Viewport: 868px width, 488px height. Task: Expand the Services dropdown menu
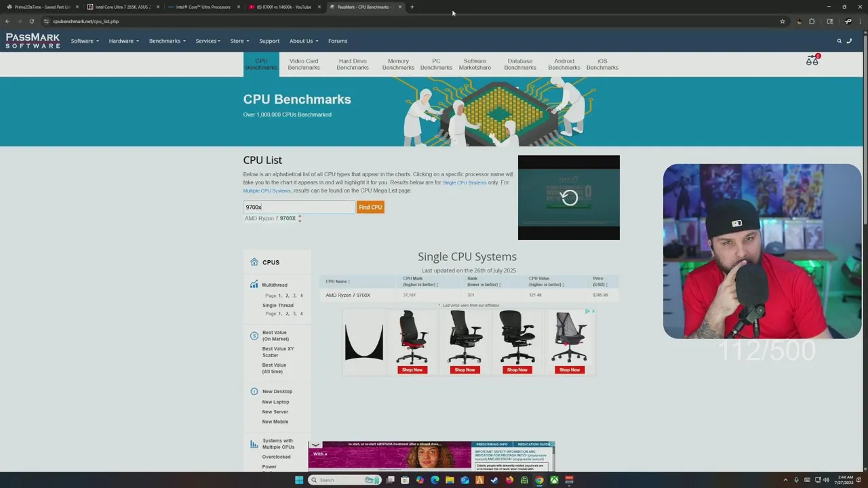tap(208, 41)
